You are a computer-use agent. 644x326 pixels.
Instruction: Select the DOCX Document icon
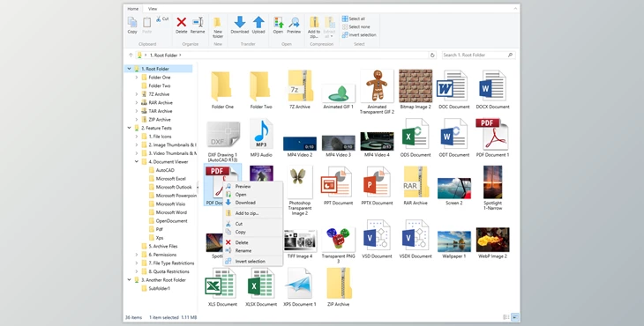point(492,86)
